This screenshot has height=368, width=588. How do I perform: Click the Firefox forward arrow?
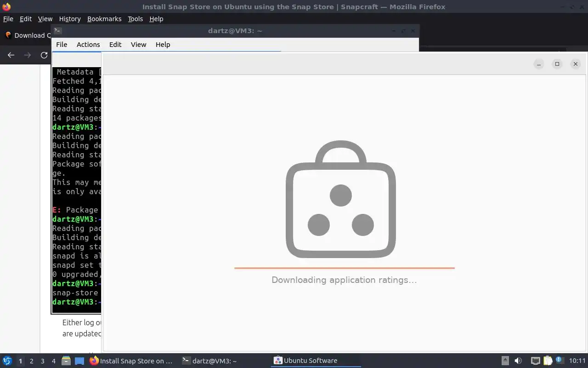[x=28, y=55]
